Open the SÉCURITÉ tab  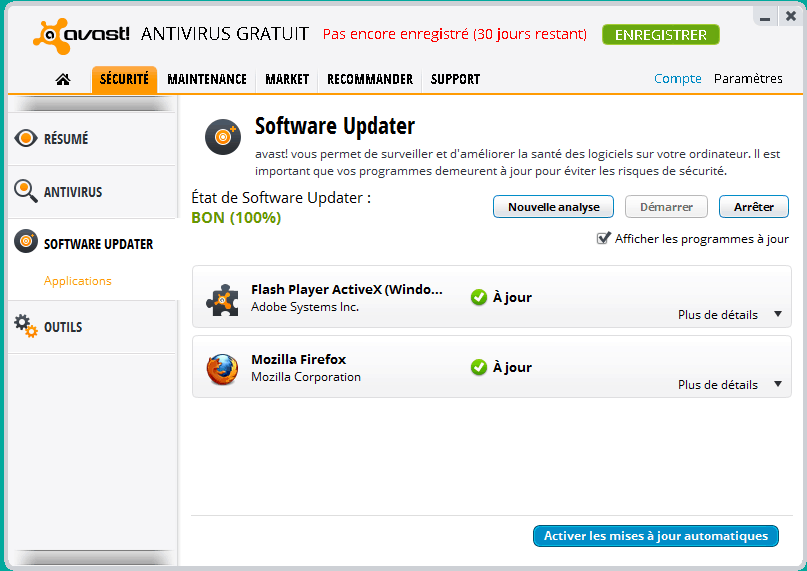coord(124,79)
